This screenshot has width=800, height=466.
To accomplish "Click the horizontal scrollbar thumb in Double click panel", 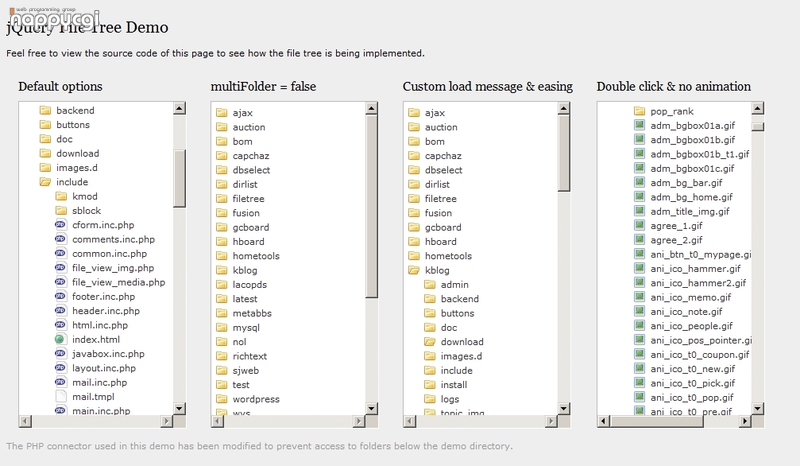I will coord(657,421).
